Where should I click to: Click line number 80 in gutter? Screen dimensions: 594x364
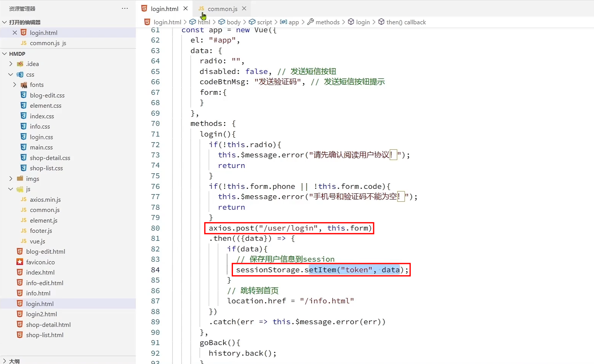tap(155, 228)
